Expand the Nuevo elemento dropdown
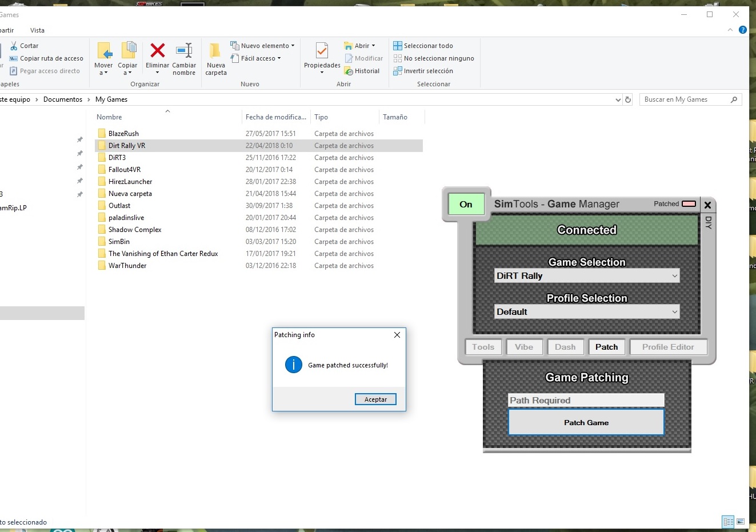 click(x=293, y=46)
